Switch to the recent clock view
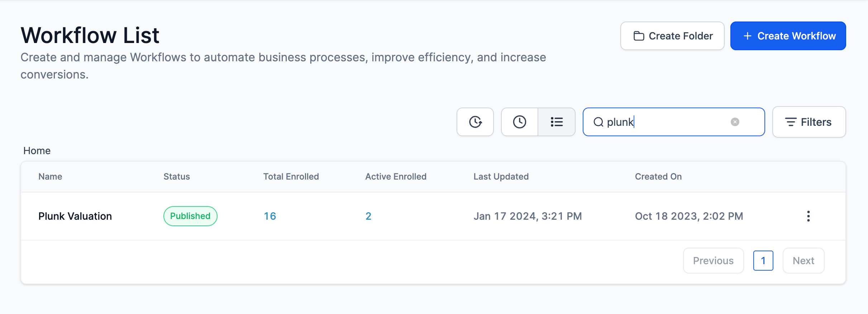 [x=519, y=122]
